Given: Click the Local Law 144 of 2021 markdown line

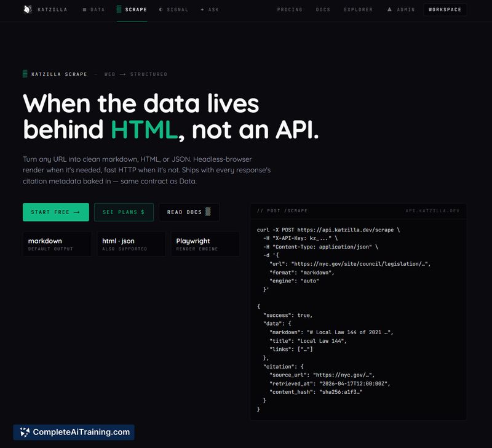Looking at the screenshot, I should tap(331, 332).
